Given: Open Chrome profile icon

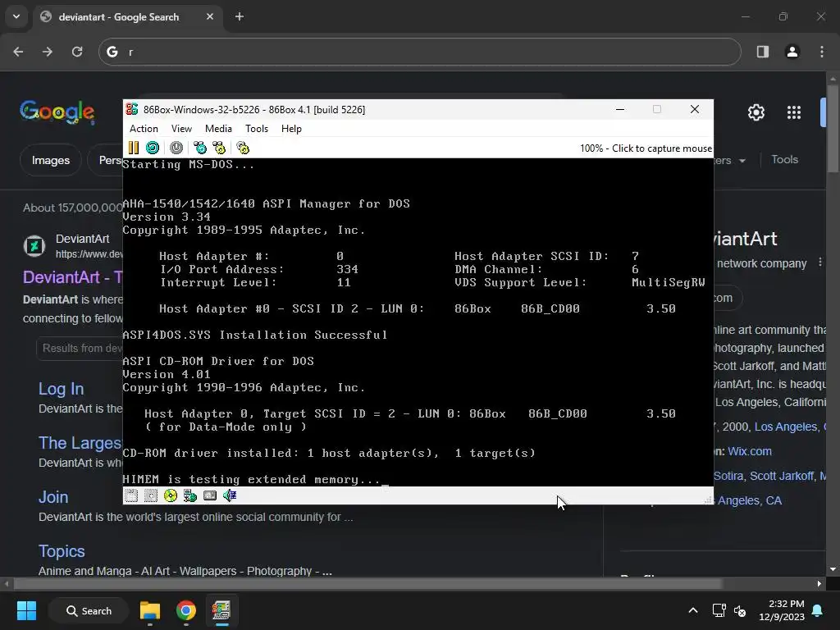Looking at the screenshot, I should pos(792,52).
